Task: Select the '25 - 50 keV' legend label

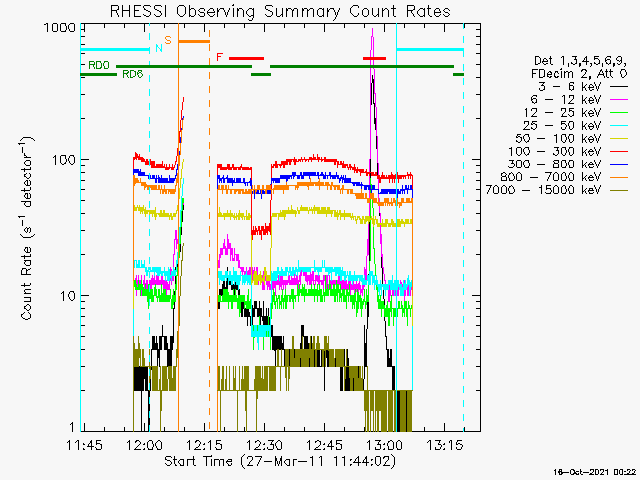Action: (x=562, y=125)
